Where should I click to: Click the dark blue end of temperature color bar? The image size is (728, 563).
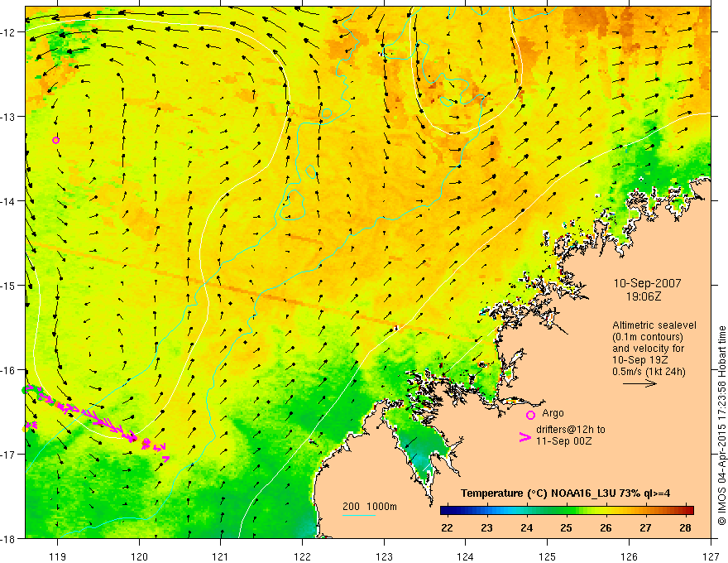coord(446,511)
